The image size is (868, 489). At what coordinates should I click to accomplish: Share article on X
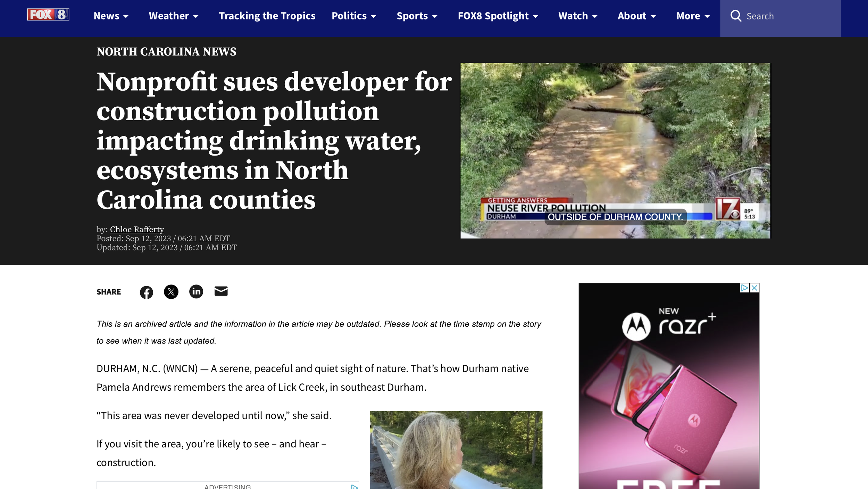(171, 292)
